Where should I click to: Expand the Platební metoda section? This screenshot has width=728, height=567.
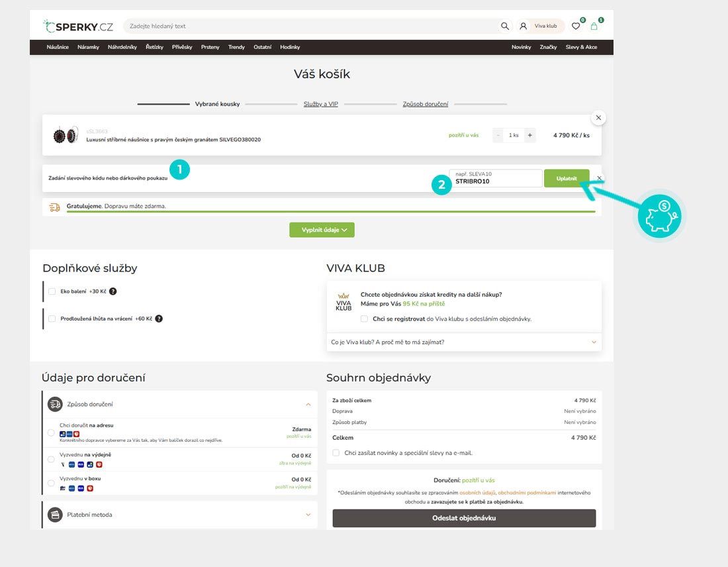[308, 515]
